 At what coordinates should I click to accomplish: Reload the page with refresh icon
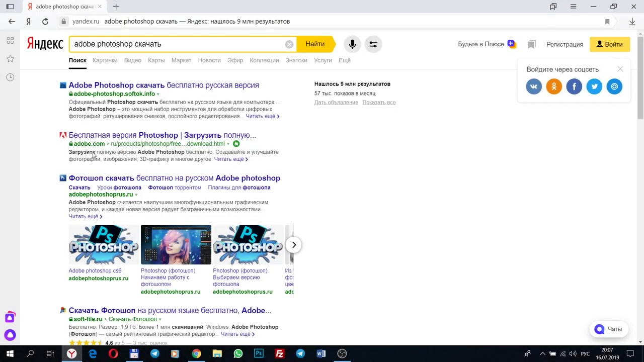pyautogui.click(x=45, y=21)
